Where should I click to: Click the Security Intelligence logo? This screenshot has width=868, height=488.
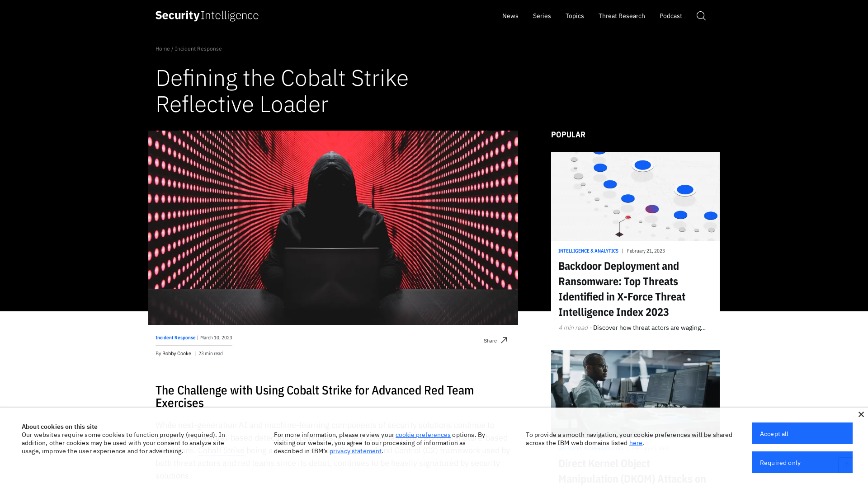tap(206, 15)
